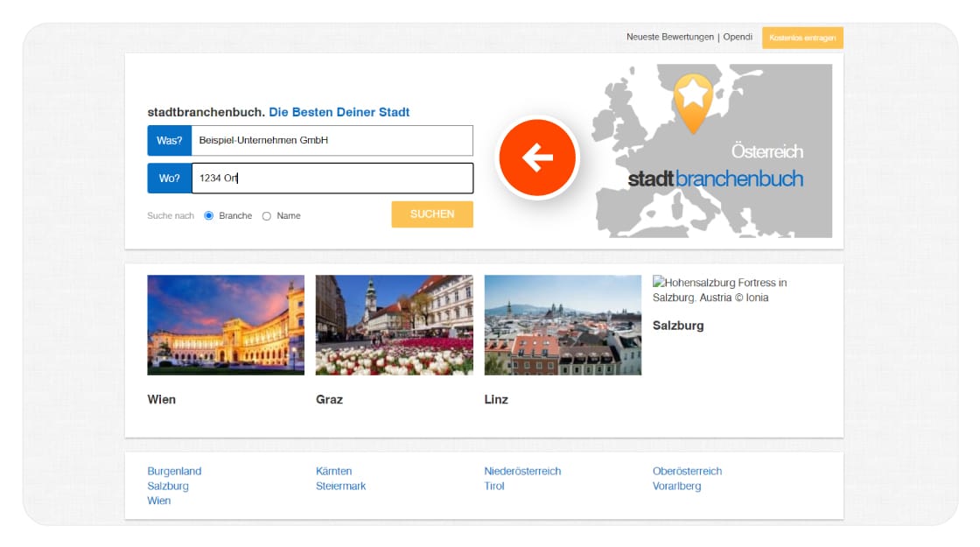Click the Wo? blue label
Image resolution: width=980 pixels, height=547 pixels.
170,179
